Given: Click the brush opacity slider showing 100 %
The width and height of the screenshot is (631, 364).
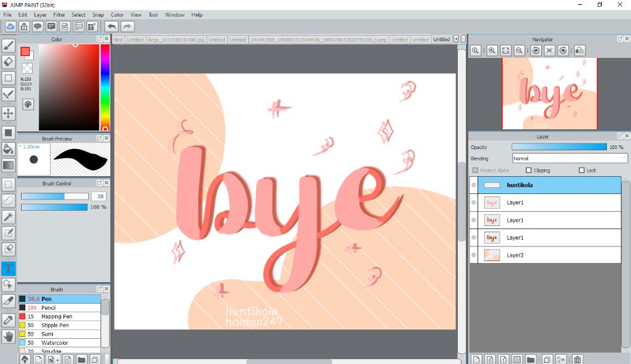Looking at the screenshot, I should (54, 207).
